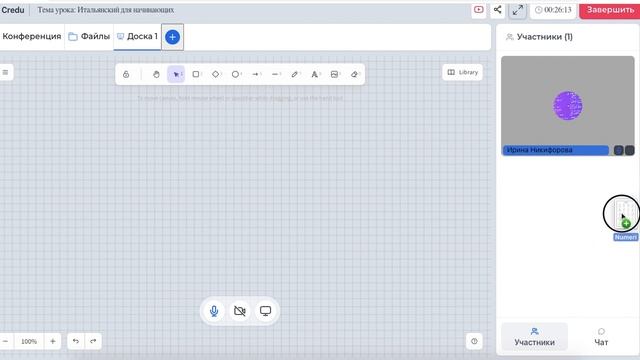Click the Ирина Никифорова video thumbnail

(x=568, y=106)
